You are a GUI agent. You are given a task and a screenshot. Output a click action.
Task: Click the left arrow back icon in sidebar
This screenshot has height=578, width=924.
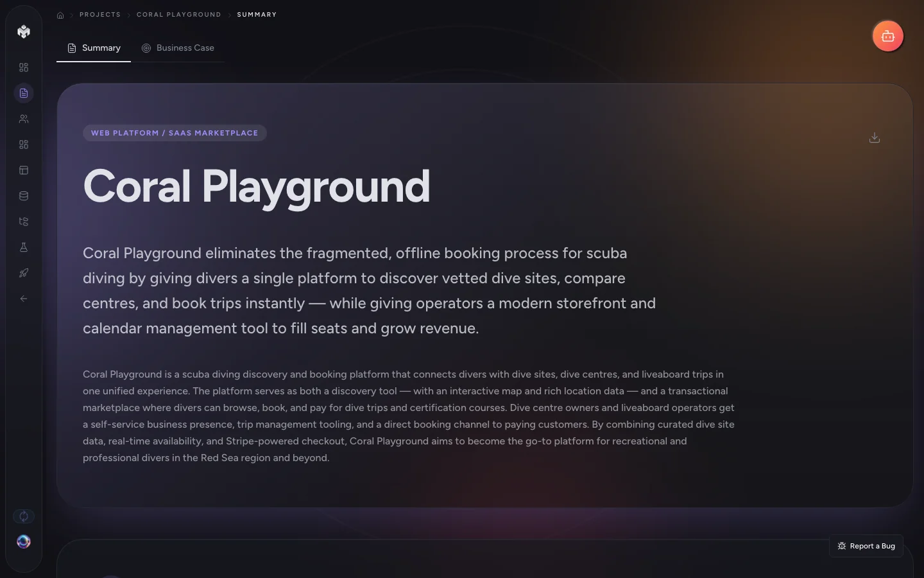tap(24, 299)
